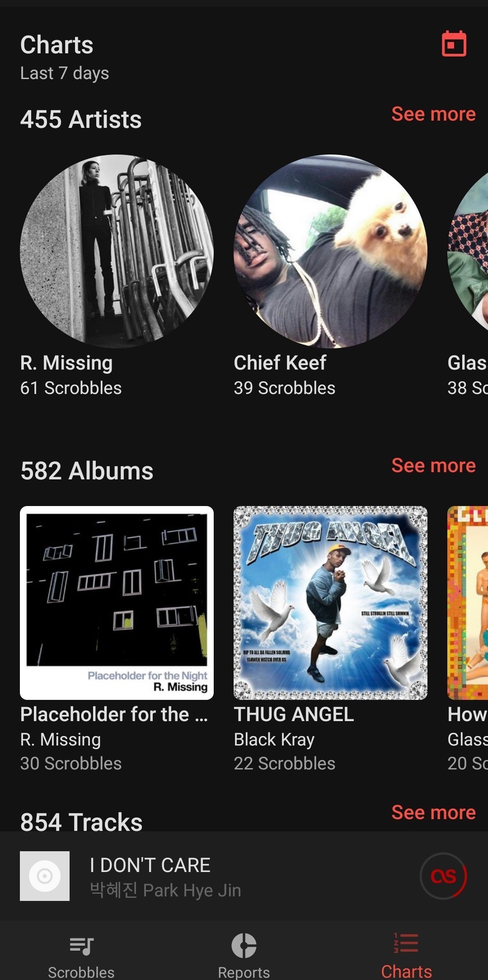See more tracks
This screenshot has width=488, height=980.
point(433,812)
